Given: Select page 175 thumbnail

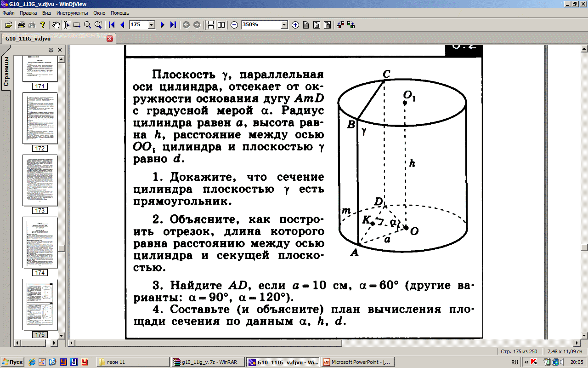Looking at the screenshot, I should (x=40, y=305).
